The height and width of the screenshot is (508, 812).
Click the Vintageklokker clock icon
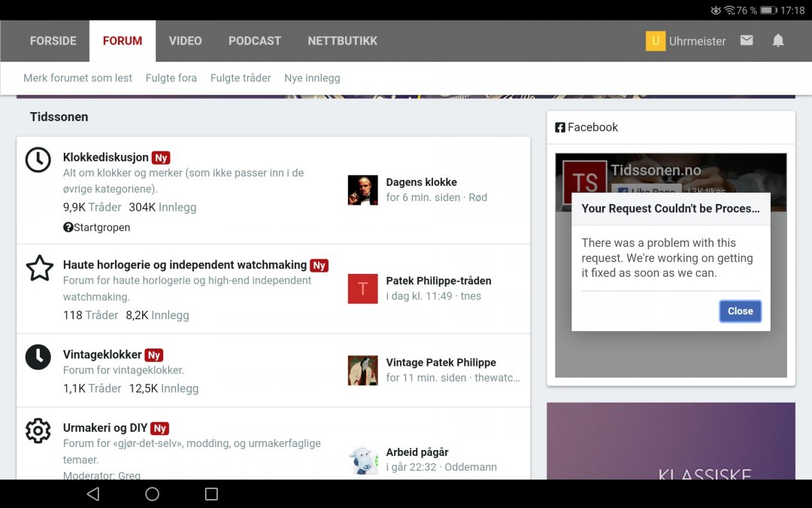pos(38,357)
